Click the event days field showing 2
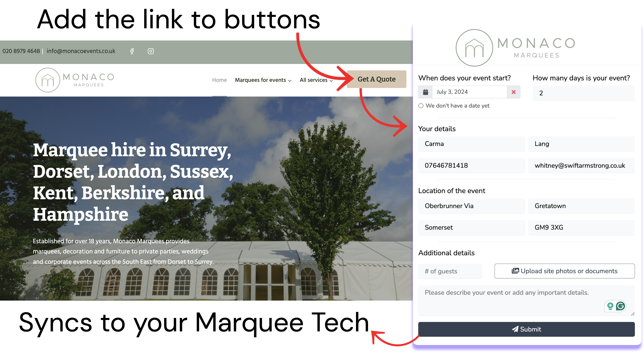 (x=584, y=93)
